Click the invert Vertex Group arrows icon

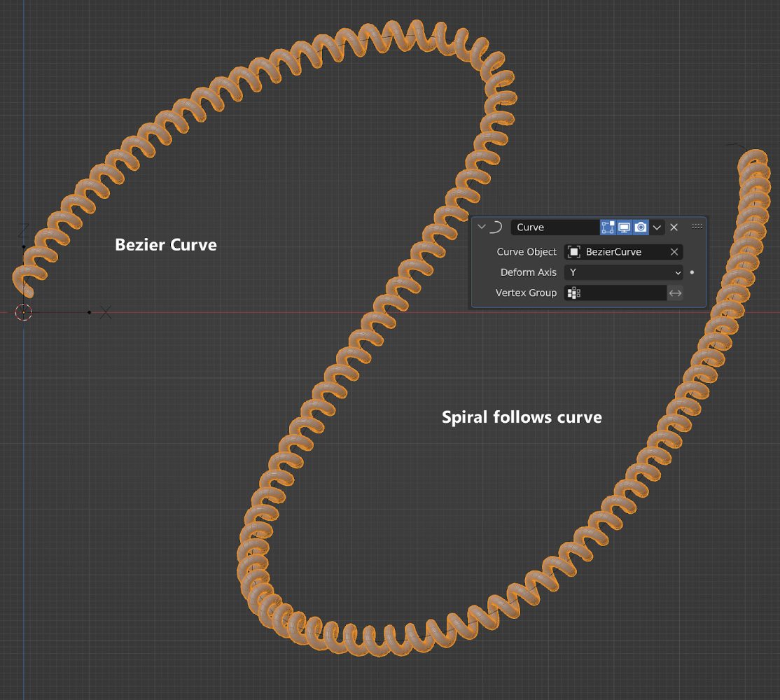tap(676, 293)
